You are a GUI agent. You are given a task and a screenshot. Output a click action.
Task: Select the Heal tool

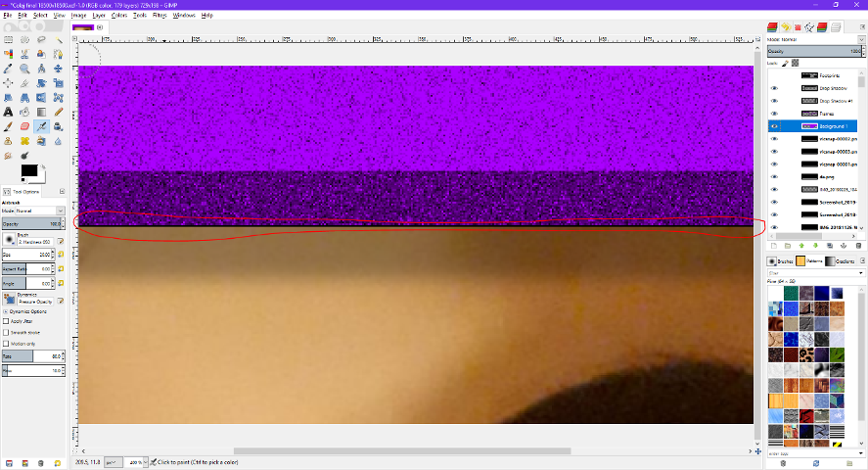(x=24, y=141)
